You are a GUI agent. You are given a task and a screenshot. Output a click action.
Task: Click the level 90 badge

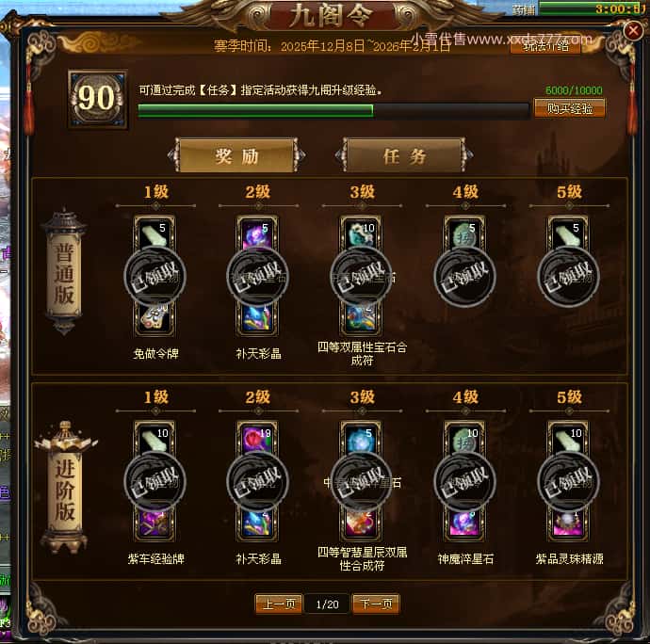(x=97, y=99)
